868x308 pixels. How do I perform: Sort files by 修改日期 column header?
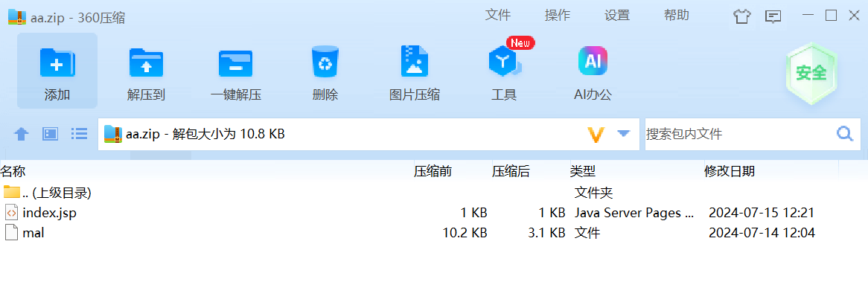[730, 172]
